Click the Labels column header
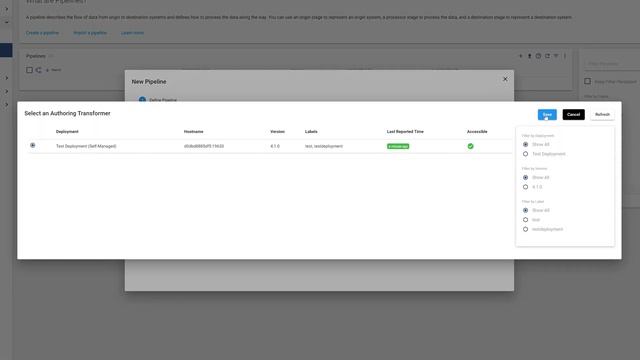Screen dimensions: 640x360 [311, 131]
